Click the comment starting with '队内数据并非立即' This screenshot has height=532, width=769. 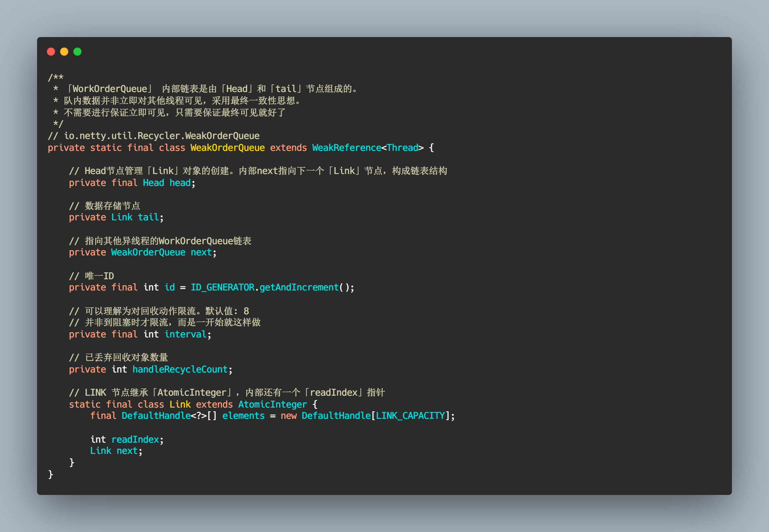(x=177, y=101)
